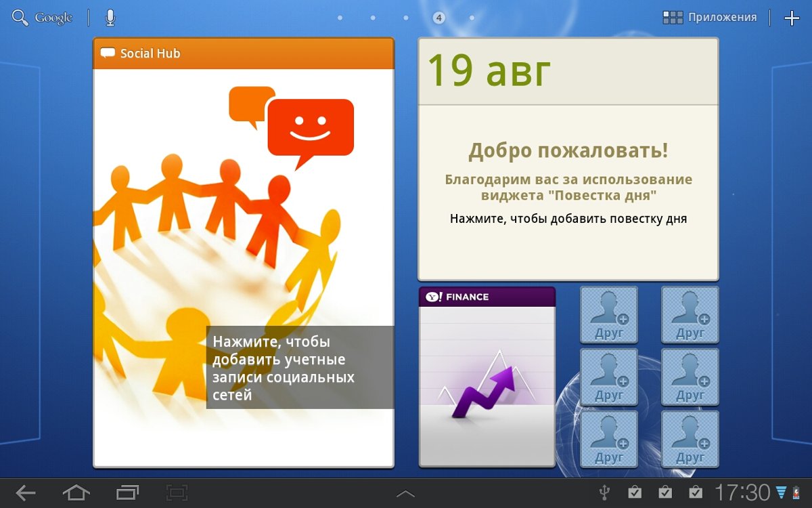The width and height of the screenshot is (812, 508).
Task: Open the Yahoo Finance widget
Action: click(487, 377)
